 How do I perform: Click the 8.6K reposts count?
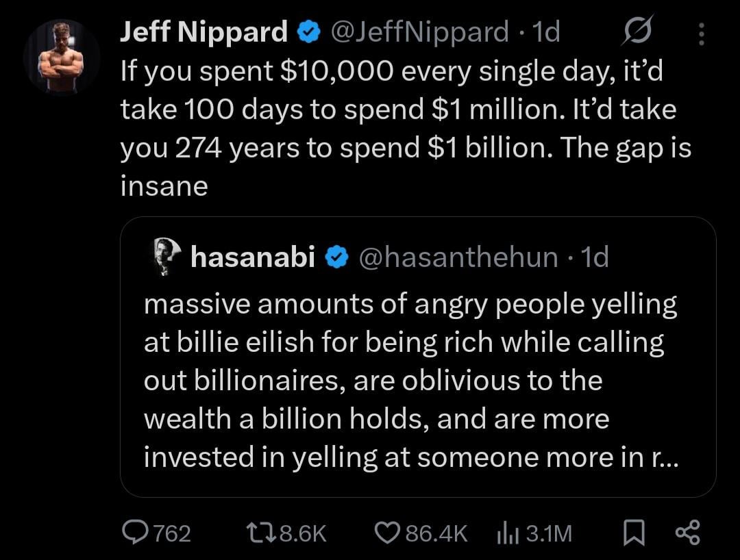point(303,533)
